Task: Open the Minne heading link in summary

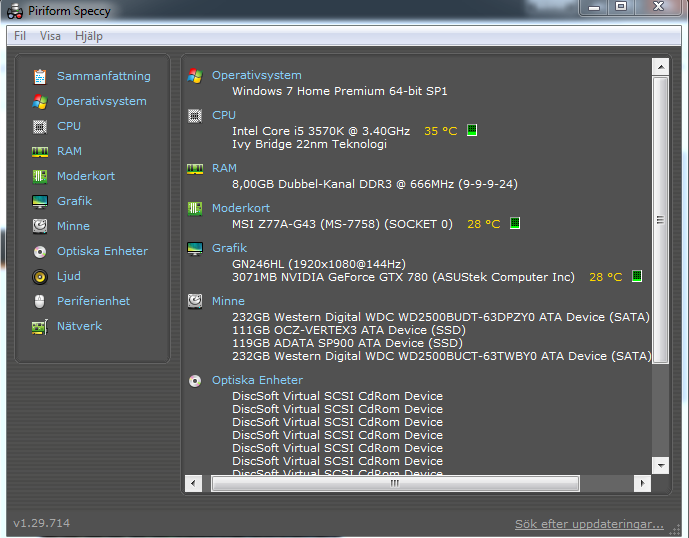Action: tap(228, 301)
